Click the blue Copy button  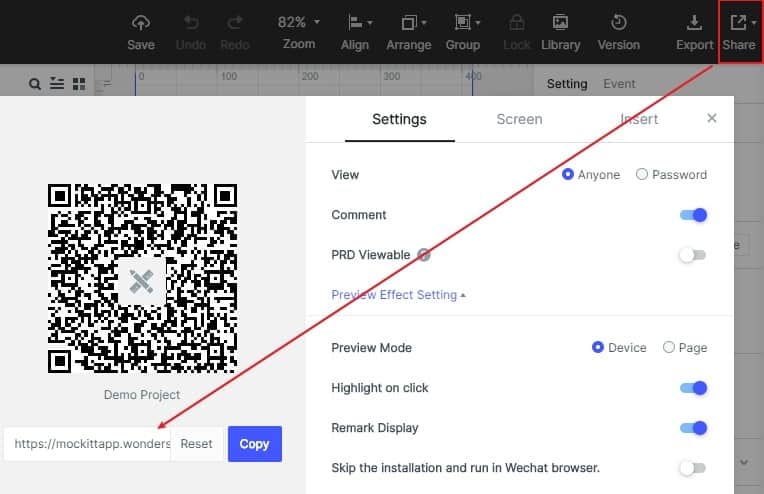tap(255, 444)
